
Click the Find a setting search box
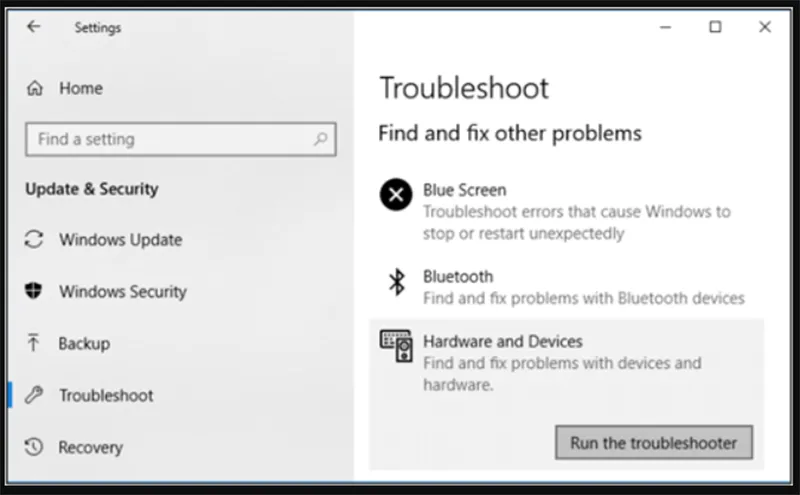(181, 139)
